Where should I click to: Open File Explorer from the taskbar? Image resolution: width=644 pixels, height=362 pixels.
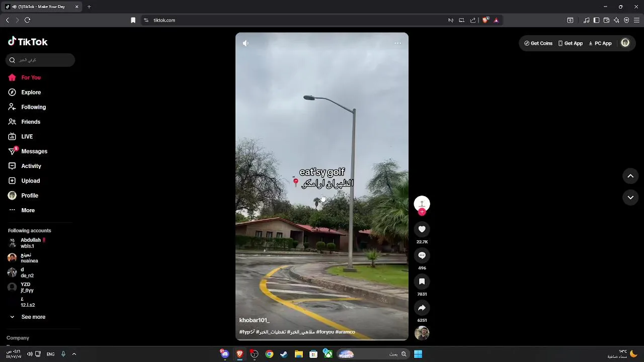tap(298, 354)
